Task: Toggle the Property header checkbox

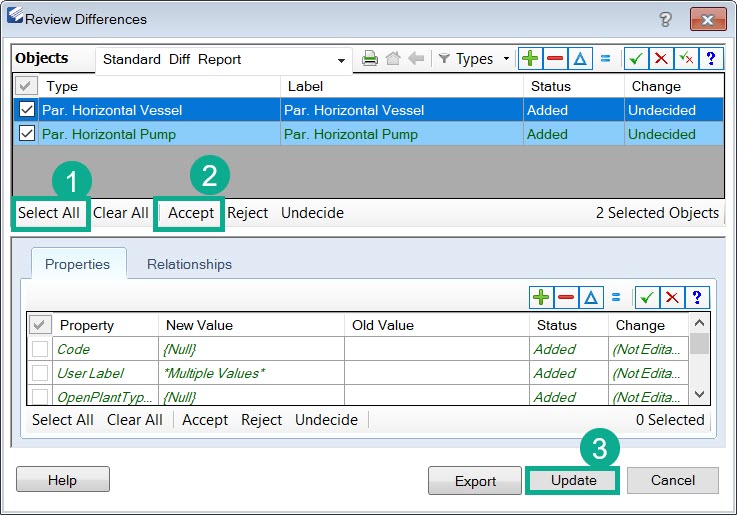Action: [x=39, y=325]
